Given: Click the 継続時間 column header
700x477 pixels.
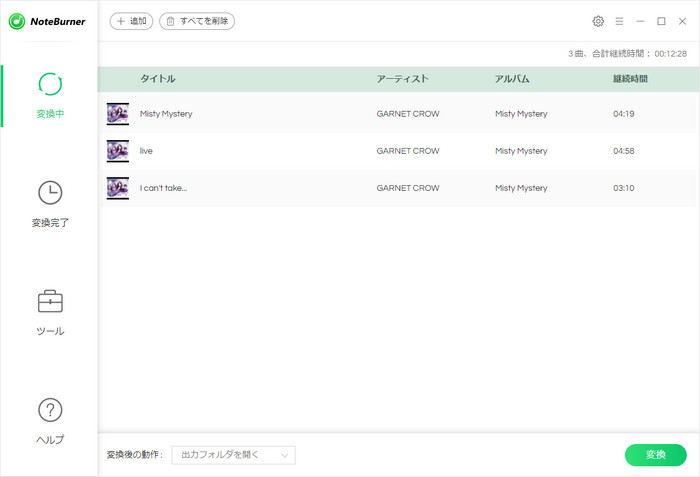Looking at the screenshot, I should click(x=630, y=79).
